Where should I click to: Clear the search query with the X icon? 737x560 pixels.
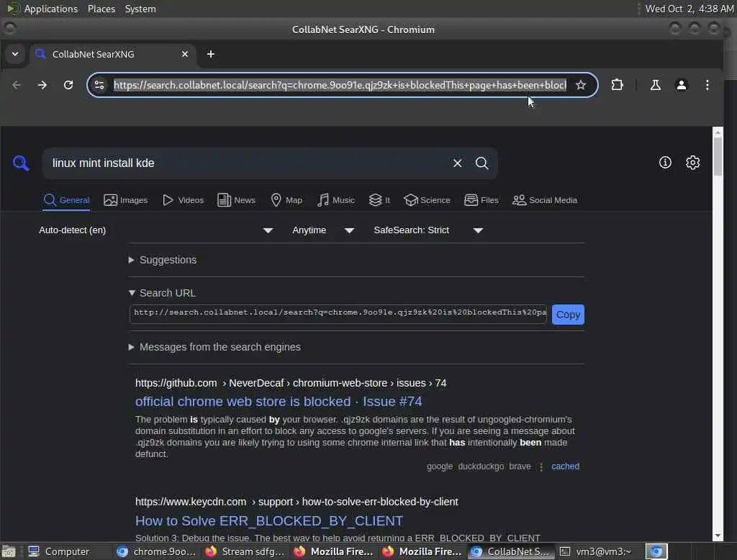click(457, 163)
